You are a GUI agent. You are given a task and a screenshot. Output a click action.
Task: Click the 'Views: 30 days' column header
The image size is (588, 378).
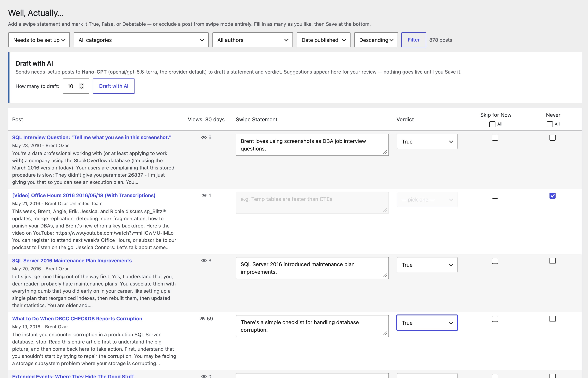[206, 120]
